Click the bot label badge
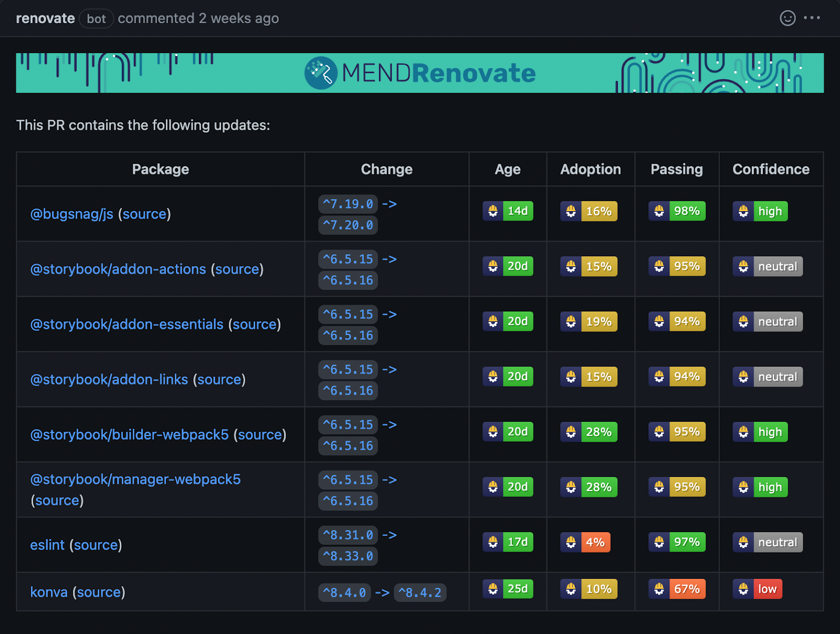The image size is (840, 634). point(97,19)
